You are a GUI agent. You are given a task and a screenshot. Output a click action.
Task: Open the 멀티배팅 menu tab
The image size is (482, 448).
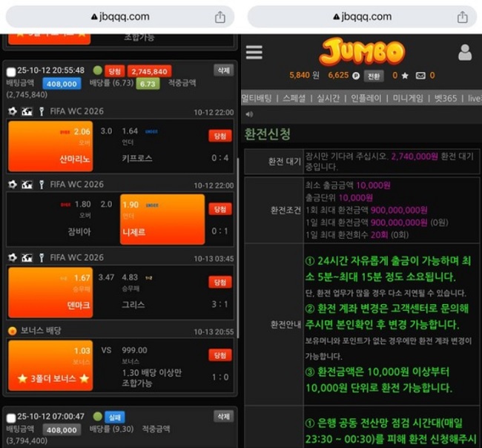coord(257,99)
